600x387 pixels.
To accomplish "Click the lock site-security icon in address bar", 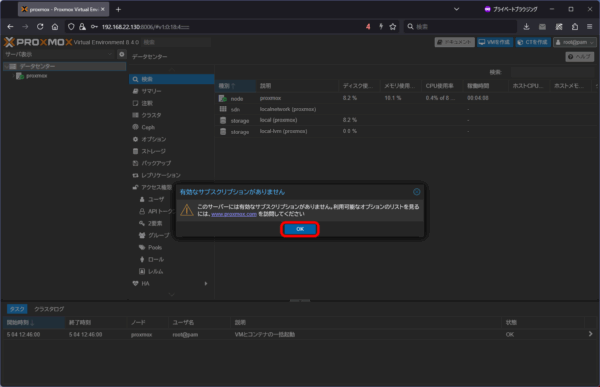I will pyautogui.click(x=82, y=26).
